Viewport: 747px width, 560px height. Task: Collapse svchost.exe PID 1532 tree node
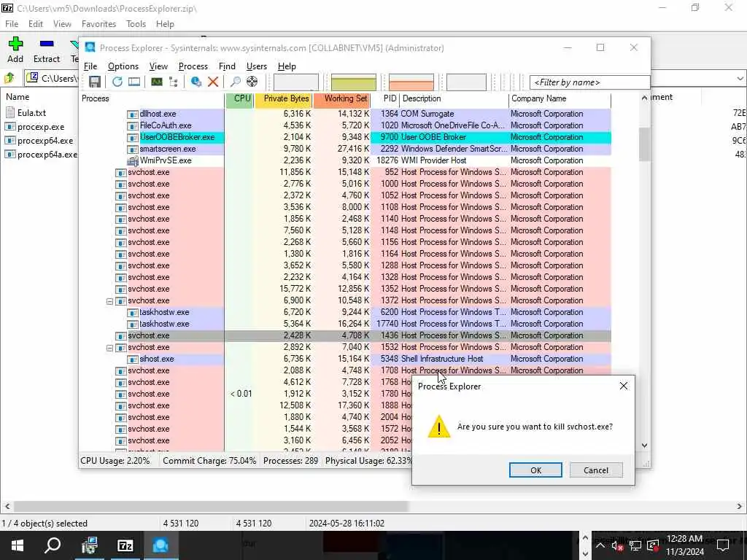coord(109,348)
